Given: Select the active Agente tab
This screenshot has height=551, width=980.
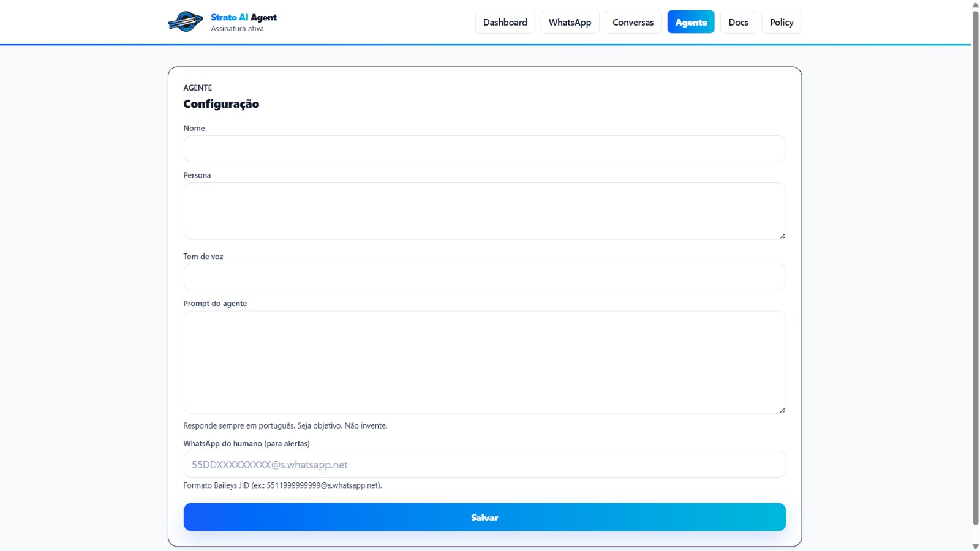Looking at the screenshot, I should [x=691, y=22].
